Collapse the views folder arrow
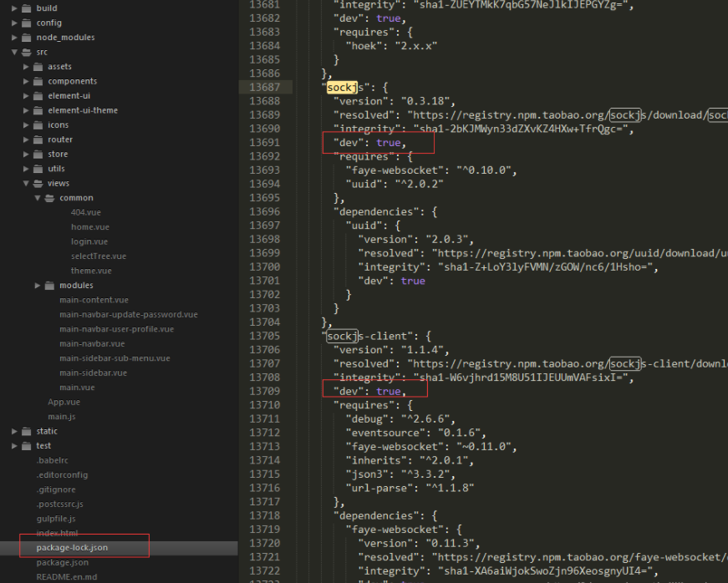The width and height of the screenshot is (728, 583). [x=26, y=183]
